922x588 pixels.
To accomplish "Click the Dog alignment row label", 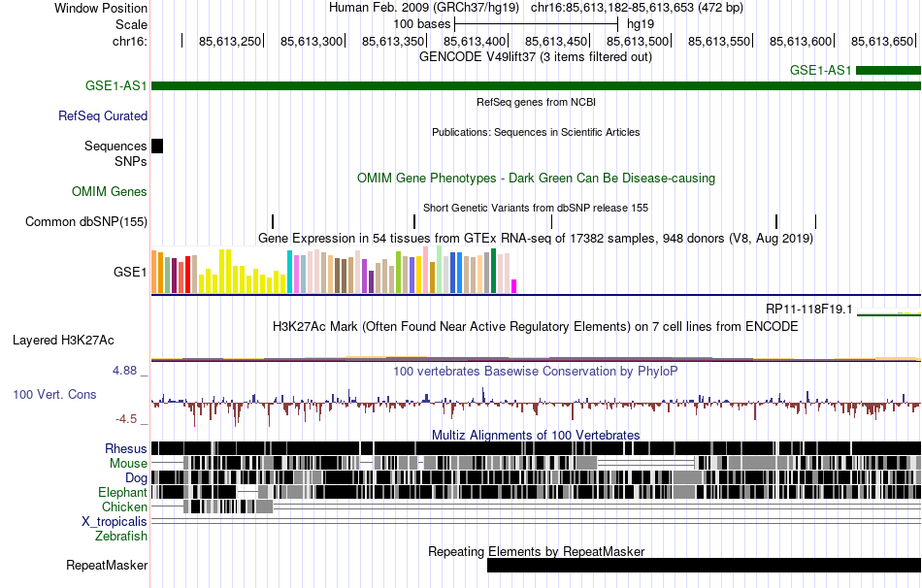I will point(136,478).
